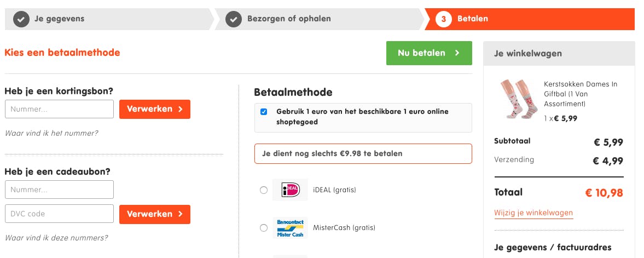Viewport: 644px width, 258px height.
Task: Click the iDEAL payment logo
Action: [x=290, y=190]
